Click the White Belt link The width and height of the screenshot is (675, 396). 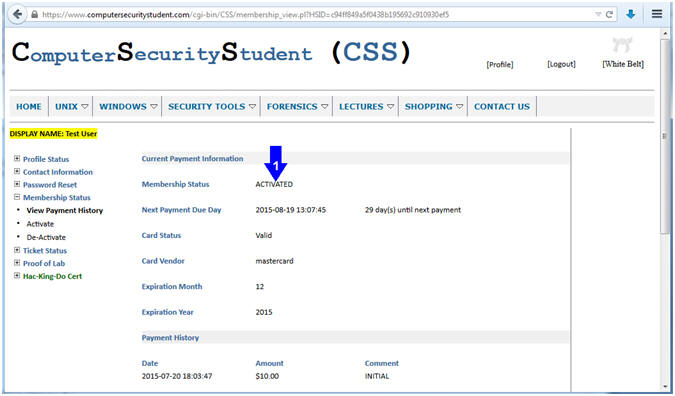pos(623,64)
